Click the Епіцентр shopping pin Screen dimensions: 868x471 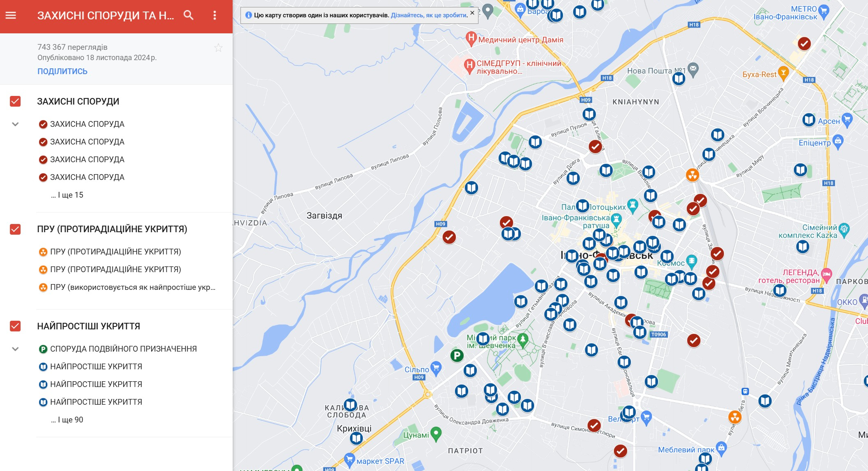point(838,142)
